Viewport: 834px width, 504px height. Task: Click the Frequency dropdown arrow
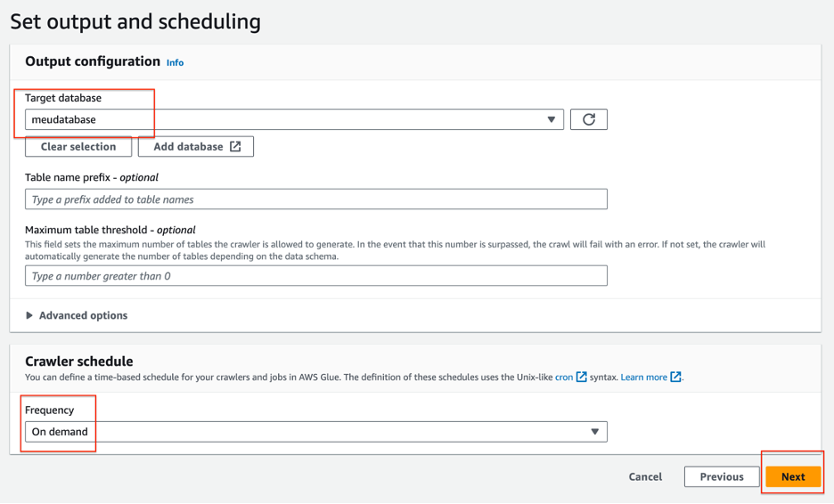pos(595,432)
